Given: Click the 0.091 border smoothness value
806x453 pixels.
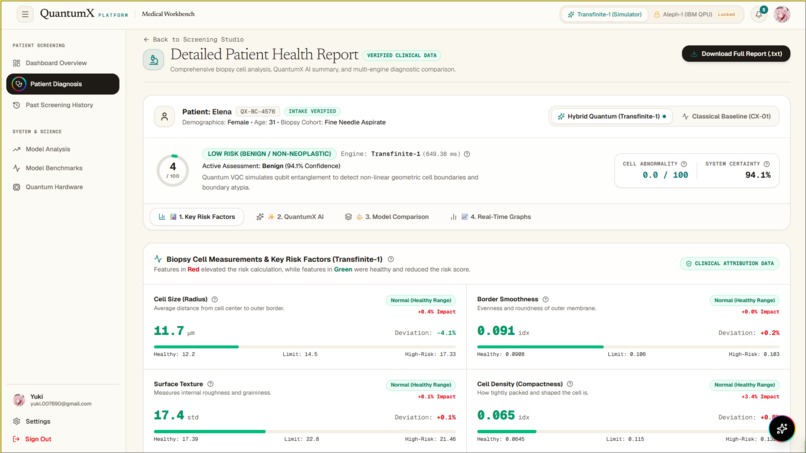Looking at the screenshot, I should click(496, 331).
